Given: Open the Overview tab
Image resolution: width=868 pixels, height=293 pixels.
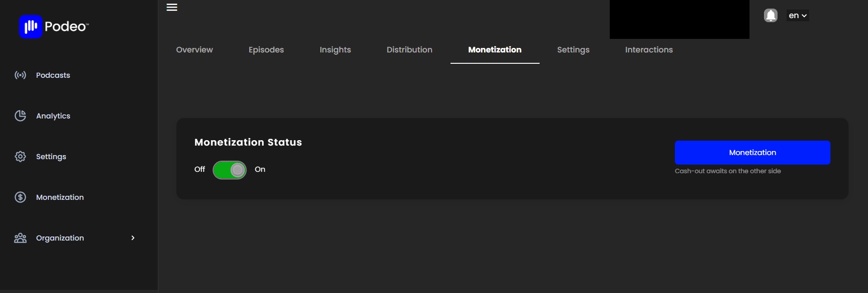Looking at the screenshot, I should click(x=194, y=50).
